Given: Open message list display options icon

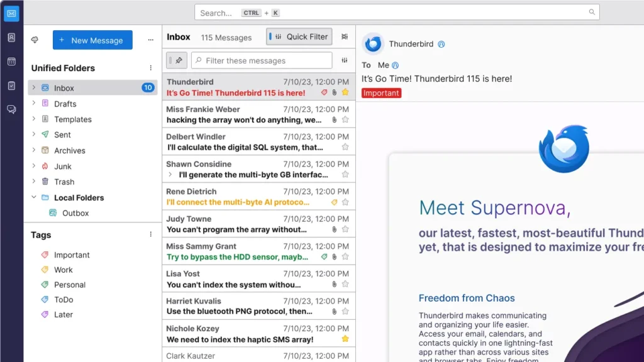Looking at the screenshot, I should coord(345,37).
